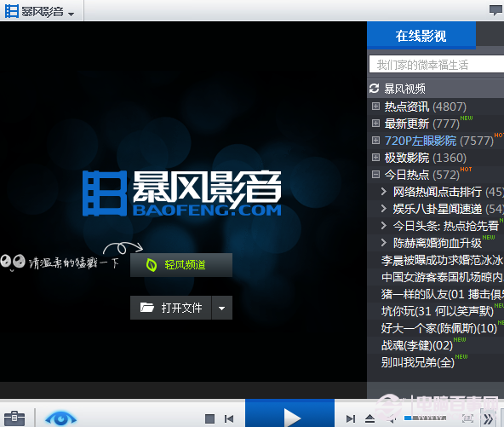Toggle fullscreen mode icon
The height and width of the screenshot is (427, 504).
tap(468, 418)
